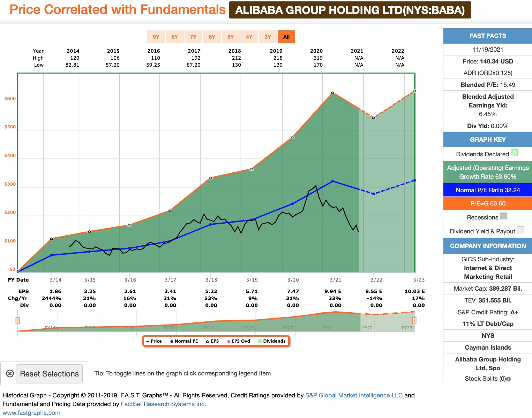Click the COMPANY INFORMATION header
The width and height of the screenshot is (532, 418).
(x=488, y=246)
